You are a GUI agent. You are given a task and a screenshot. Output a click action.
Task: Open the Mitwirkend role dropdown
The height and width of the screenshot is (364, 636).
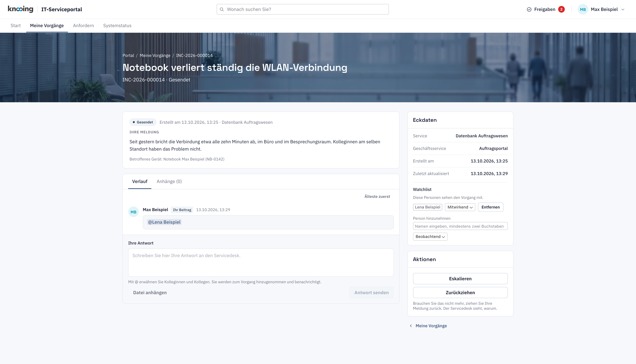(x=460, y=207)
